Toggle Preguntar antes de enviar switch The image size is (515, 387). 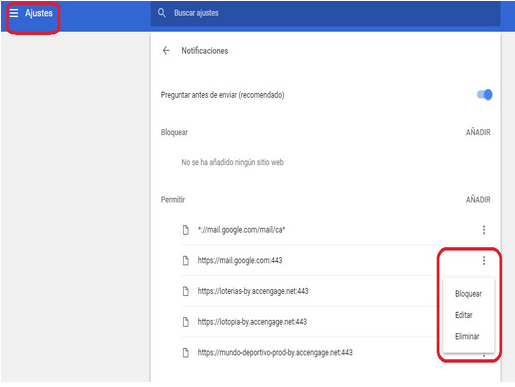click(x=485, y=95)
